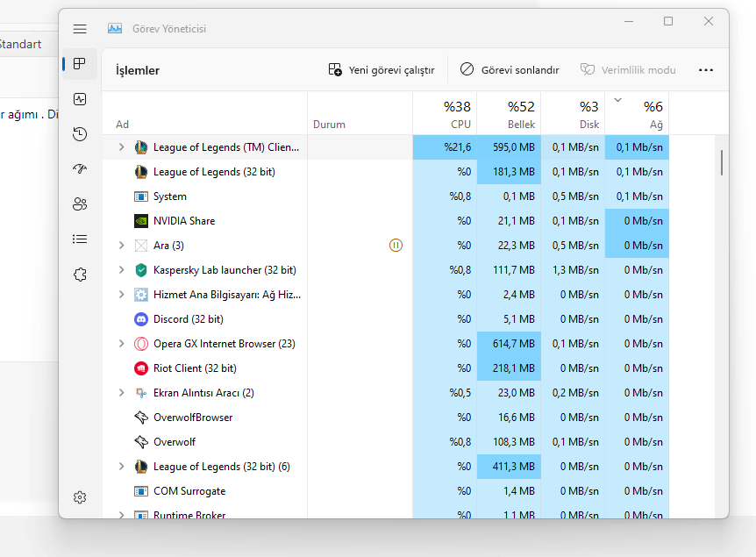Click the System process icon
756x557 pixels.
(141, 196)
